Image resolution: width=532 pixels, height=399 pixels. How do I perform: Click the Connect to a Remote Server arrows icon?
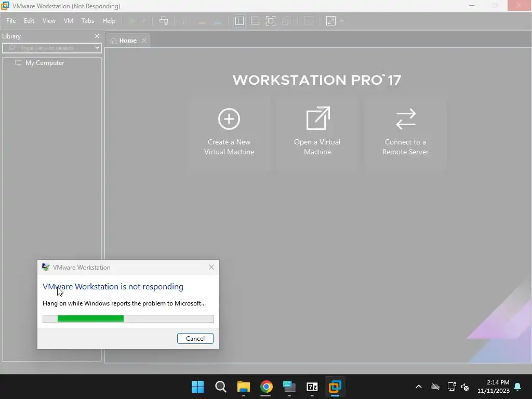pos(406,119)
